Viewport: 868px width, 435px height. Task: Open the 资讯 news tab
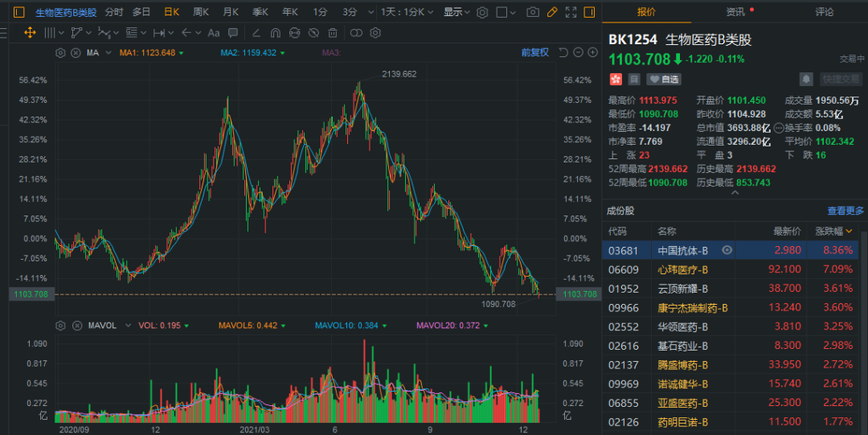coord(735,12)
